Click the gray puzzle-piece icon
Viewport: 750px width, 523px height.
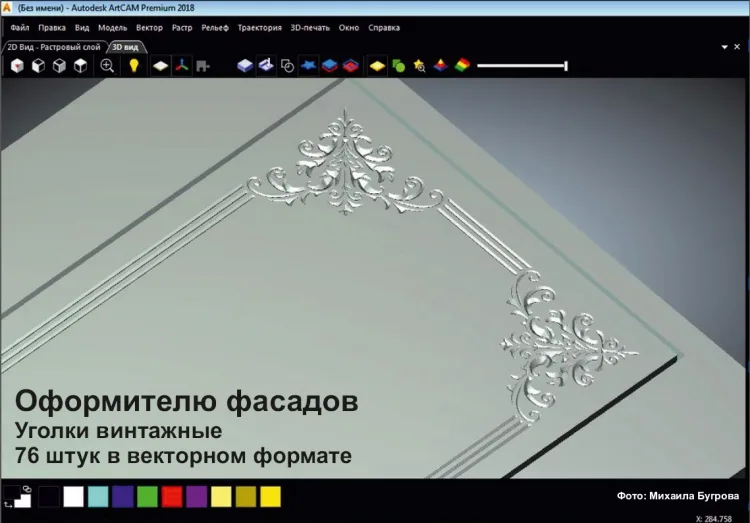(203, 66)
